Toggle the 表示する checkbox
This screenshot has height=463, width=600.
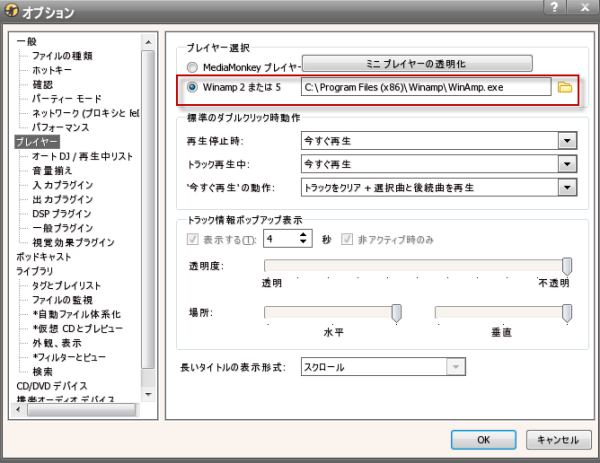pyautogui.click(x=194, y=239)
